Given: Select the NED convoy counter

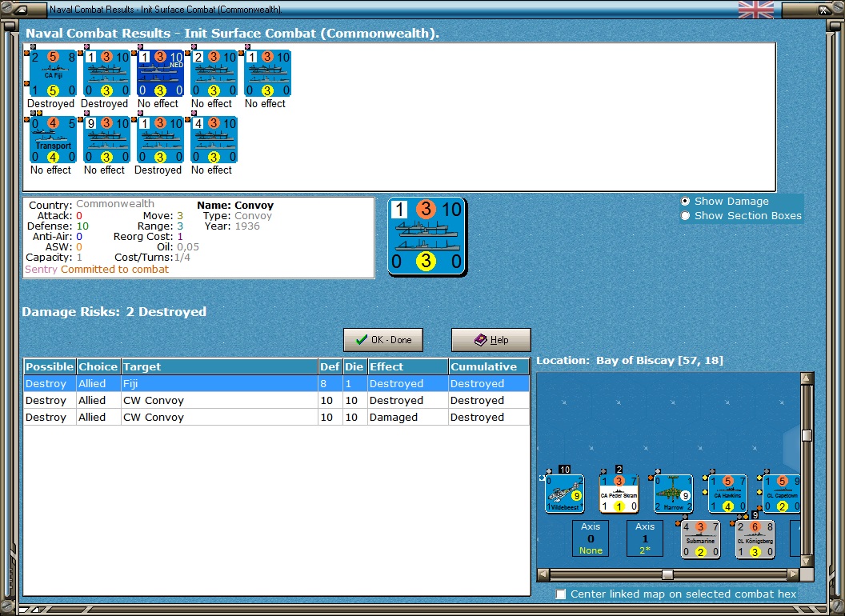Looking at the screenshot, I should click(161, 74).
